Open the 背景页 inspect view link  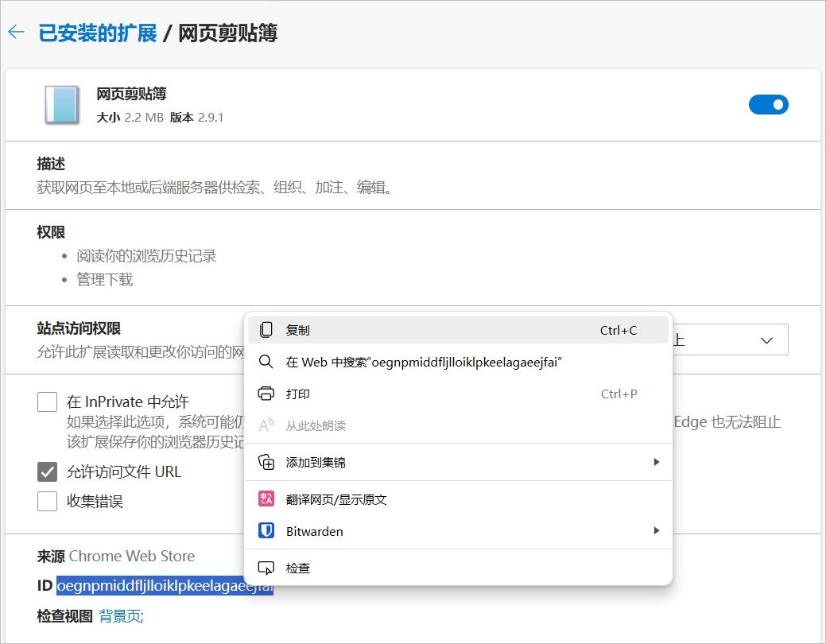[121, 615]
